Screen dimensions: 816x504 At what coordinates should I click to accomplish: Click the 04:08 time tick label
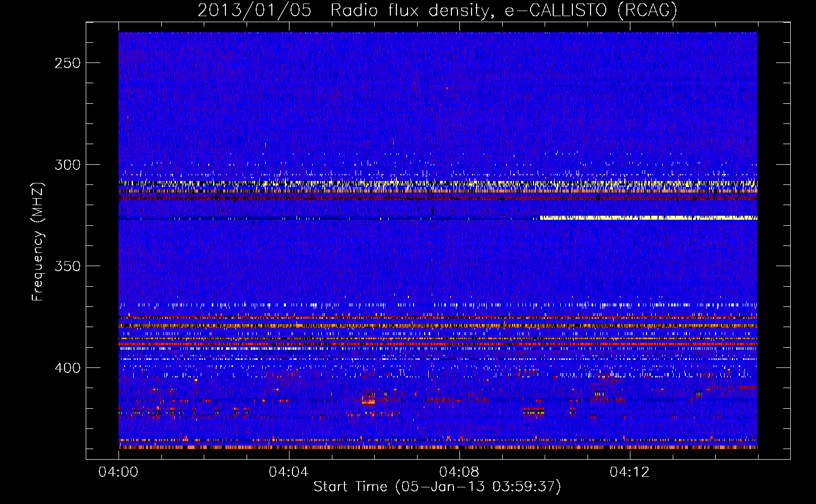459,472
